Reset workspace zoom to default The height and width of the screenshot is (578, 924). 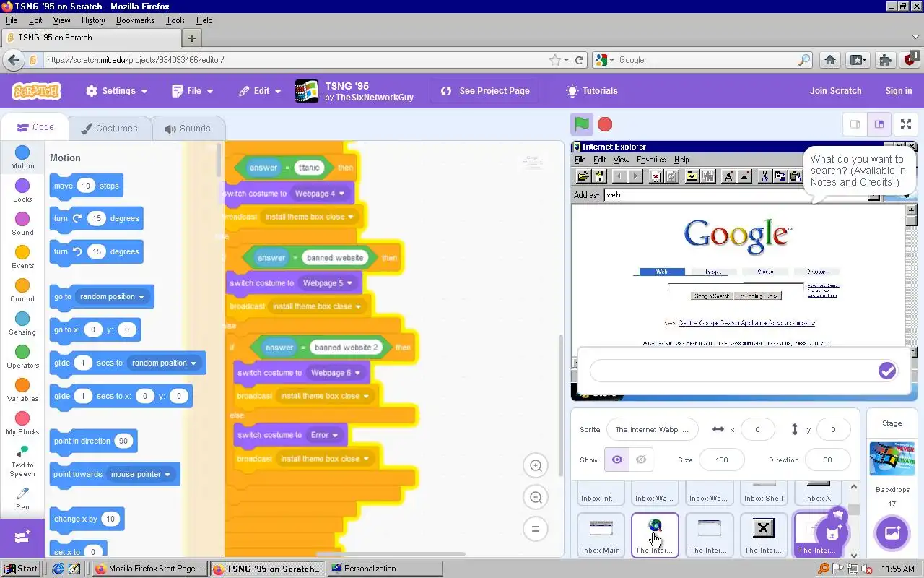(536, 529)
